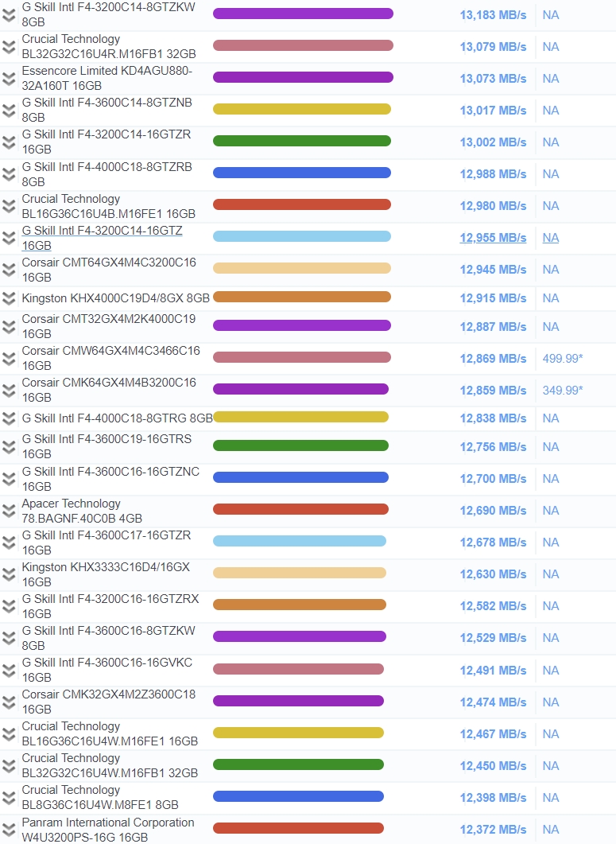Expand the G Skill F4-3600C14-8GTZNB row chevron
This screenshot has width=616, height=844.
point(9,111)
